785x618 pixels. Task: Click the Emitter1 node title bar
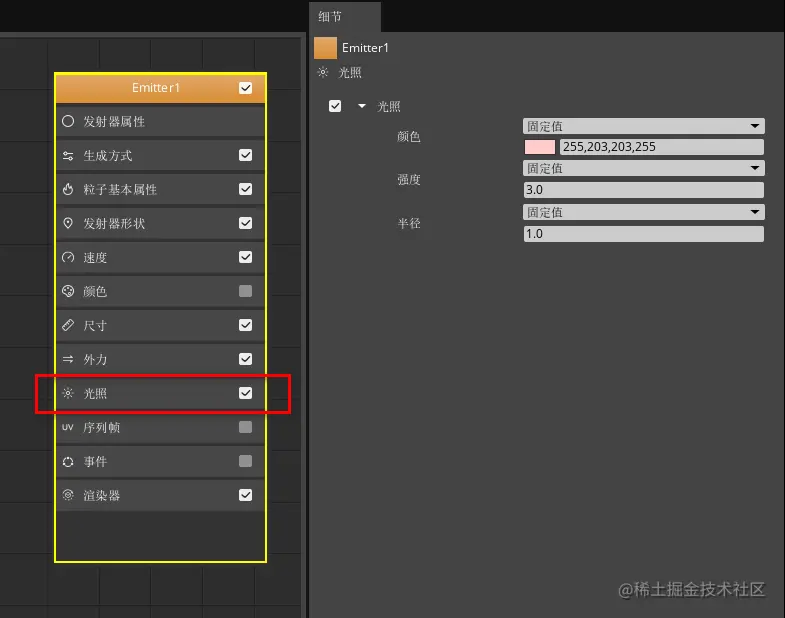160,88
